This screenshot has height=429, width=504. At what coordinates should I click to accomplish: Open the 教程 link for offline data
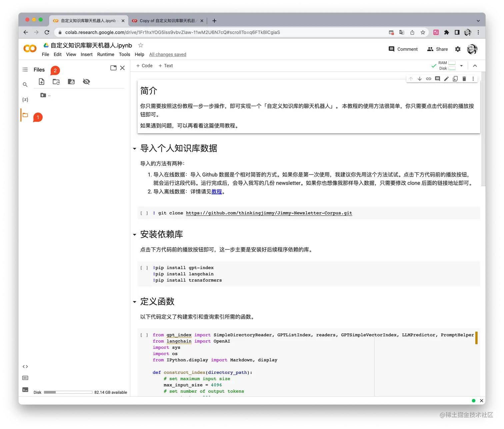[217, 192]
